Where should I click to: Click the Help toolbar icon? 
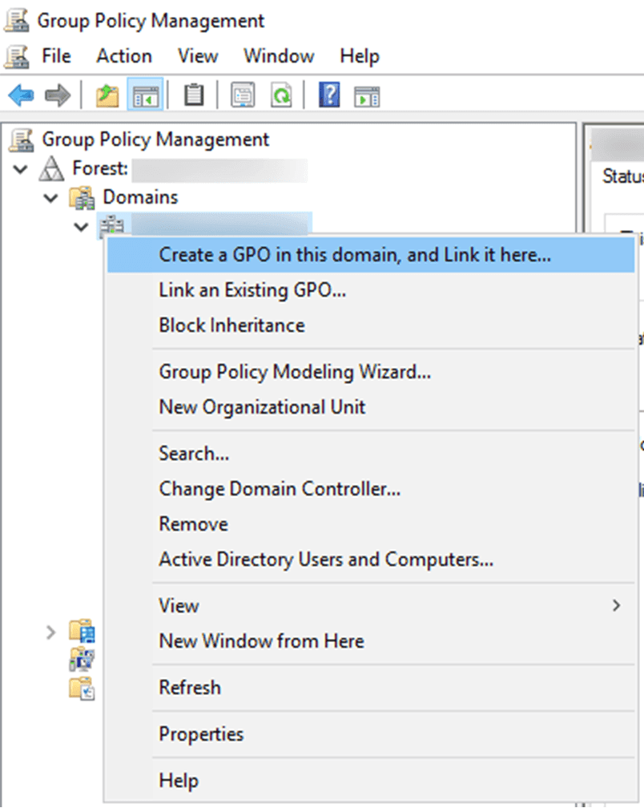328,94
